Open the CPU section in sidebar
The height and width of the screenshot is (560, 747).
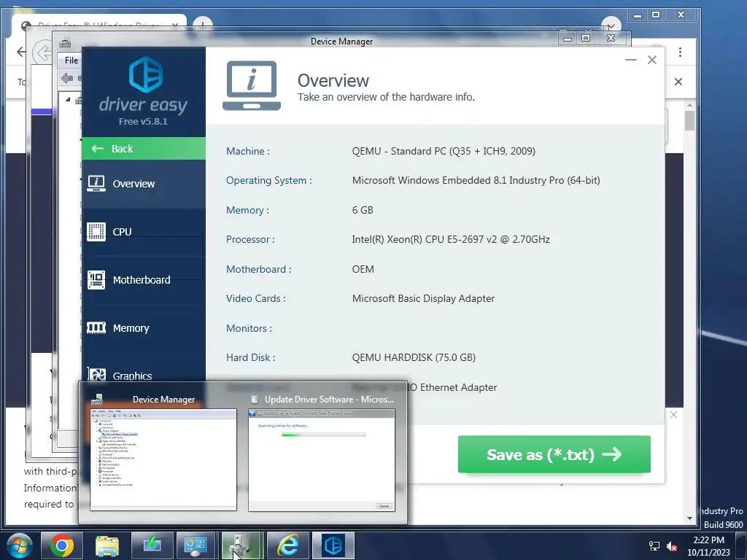tap(144, 232)
